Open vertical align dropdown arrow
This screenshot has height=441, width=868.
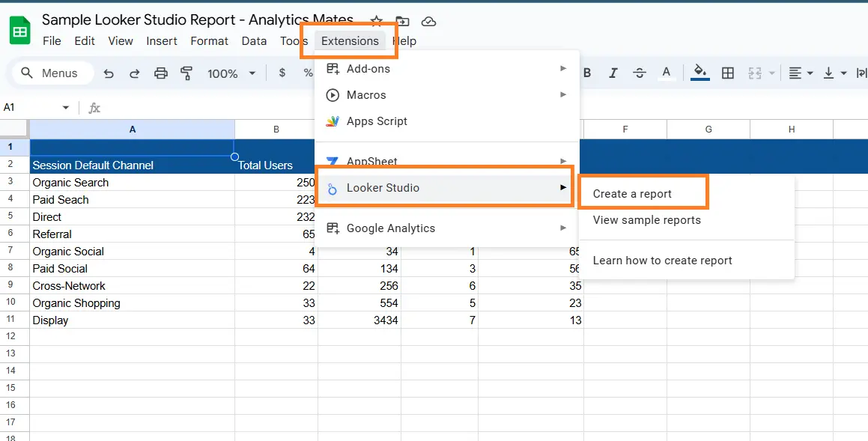(x=843, y=73)
